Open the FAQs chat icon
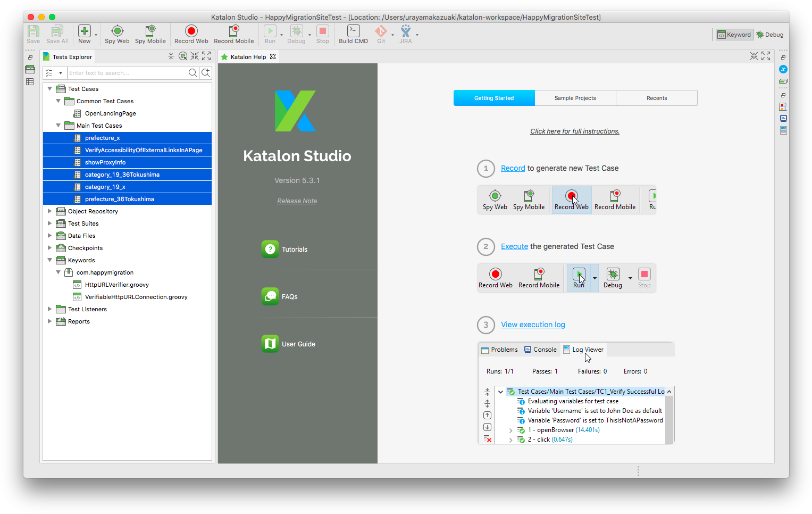 270,296
